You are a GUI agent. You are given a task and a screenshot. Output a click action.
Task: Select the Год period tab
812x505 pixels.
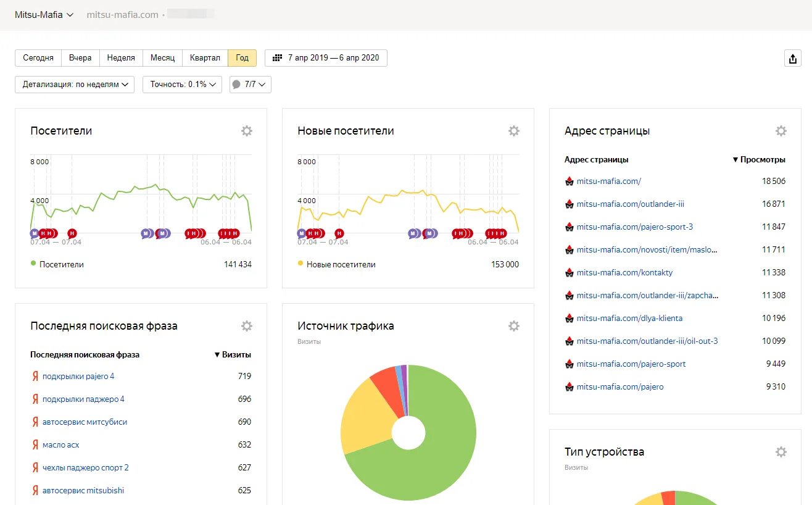(x=242, y=58)
